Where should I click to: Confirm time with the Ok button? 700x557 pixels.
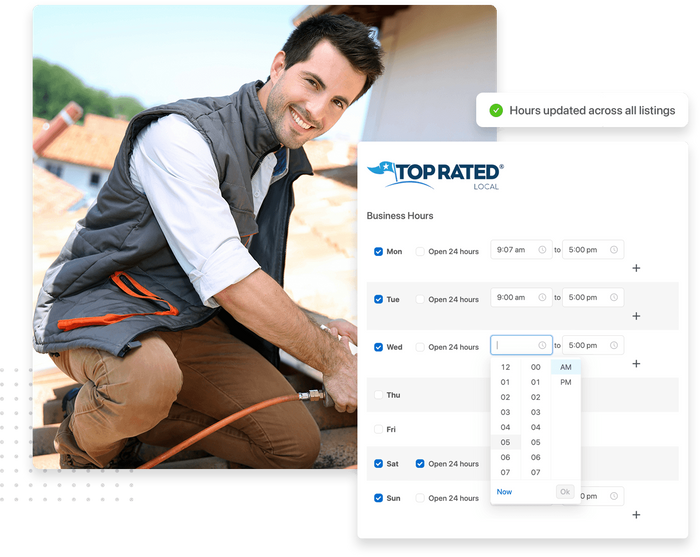(565, 492)
